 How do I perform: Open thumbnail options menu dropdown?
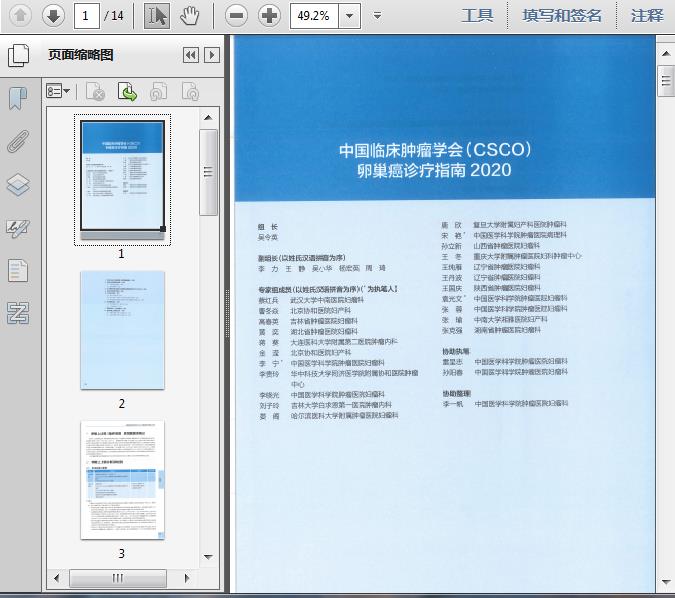[x=58, y=91]
